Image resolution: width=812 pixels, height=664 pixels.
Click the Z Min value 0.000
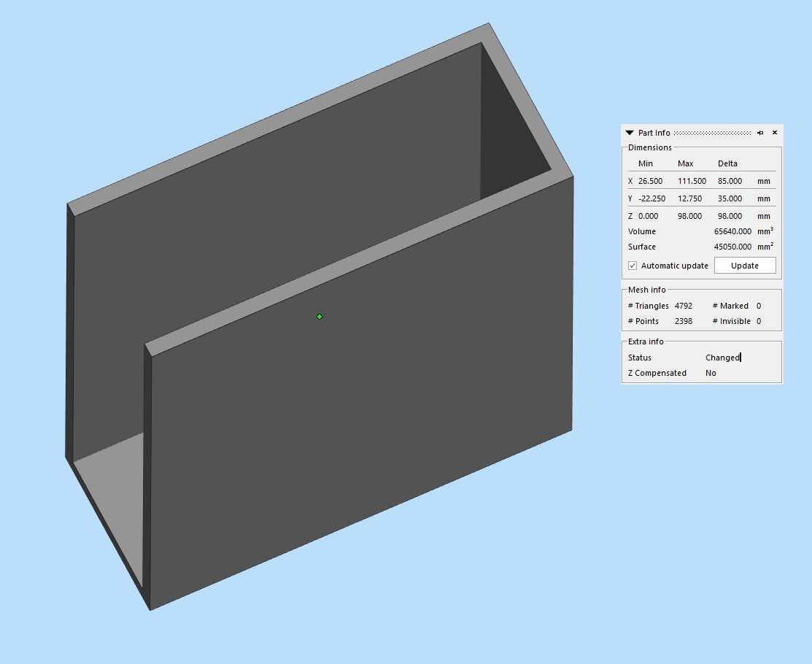[x=649, y=216]
